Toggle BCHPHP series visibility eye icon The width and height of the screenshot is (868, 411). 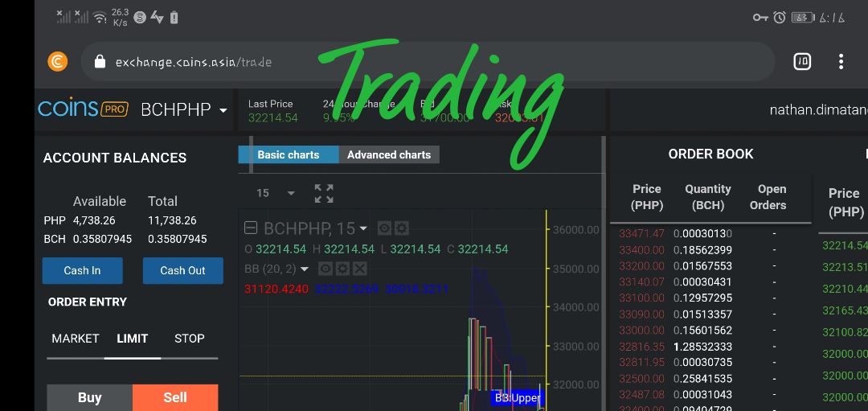pyautogui.click(x=384, y=228)
